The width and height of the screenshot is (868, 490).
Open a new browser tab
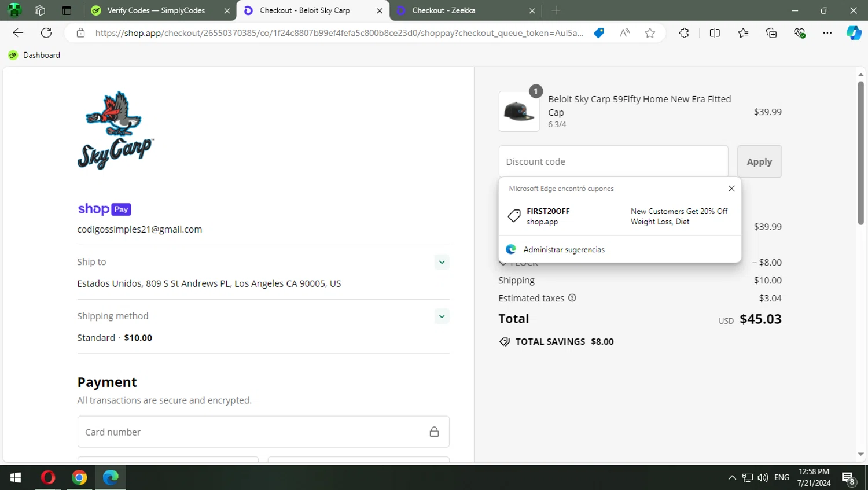pos(556,10)
